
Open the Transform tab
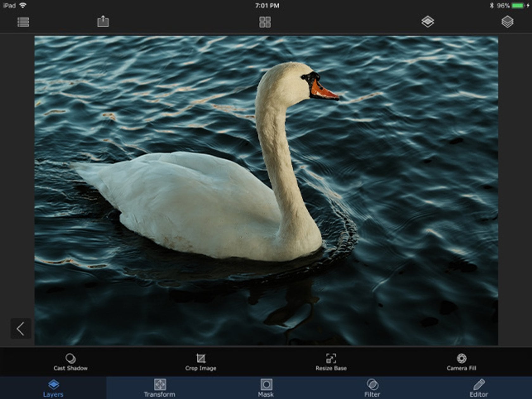pos(160,388)
